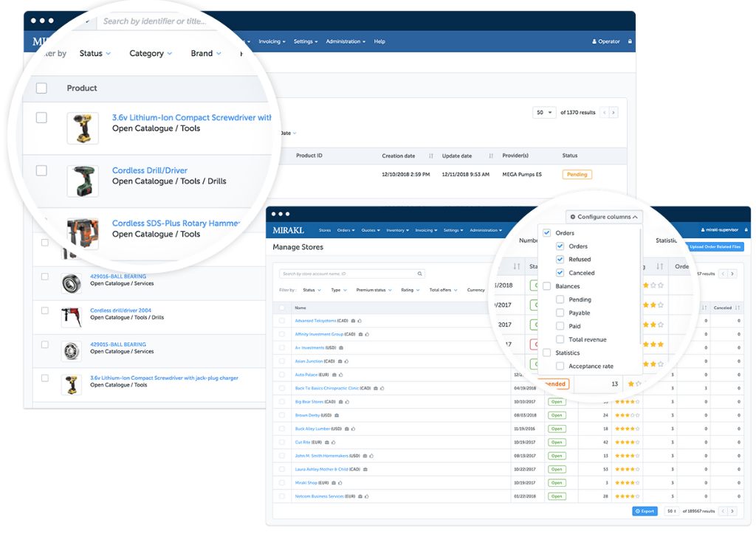
Task: Sort by Update date column arrows
Action: [x=491, y=156]
